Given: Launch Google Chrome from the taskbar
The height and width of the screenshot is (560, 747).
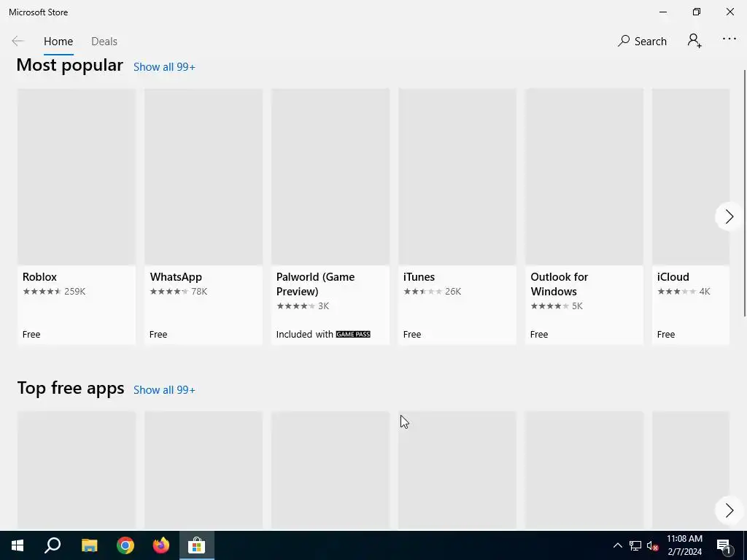Looking at the screenshot, I should 125,545.
